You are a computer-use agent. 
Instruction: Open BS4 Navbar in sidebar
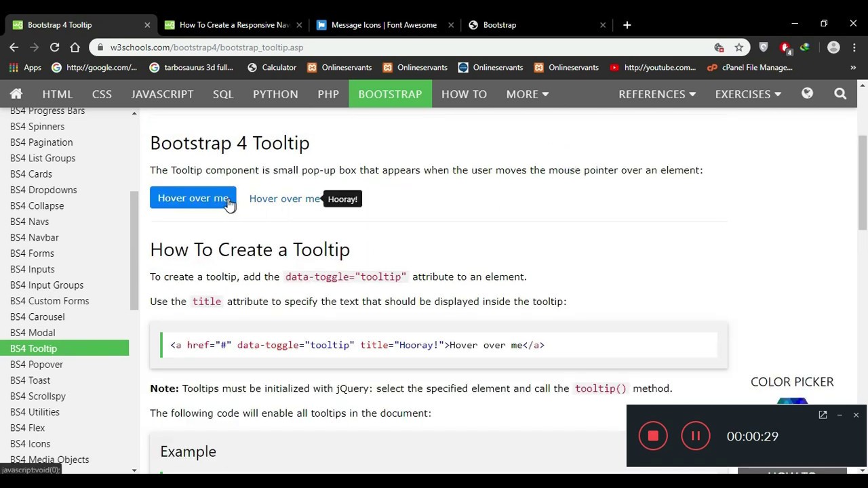point(35,238)
